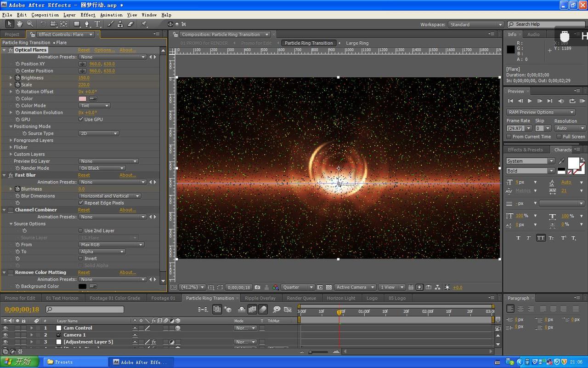This screenshot has height=368, width=588.
Task: Take snapshot with the camera icon
Action: (x=257, y=287)
